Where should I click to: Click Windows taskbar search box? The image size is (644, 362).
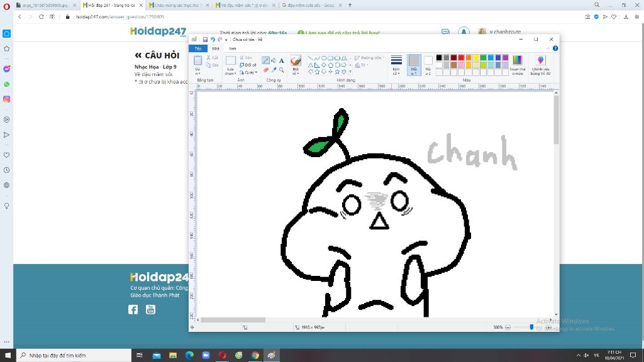(74, 356)
